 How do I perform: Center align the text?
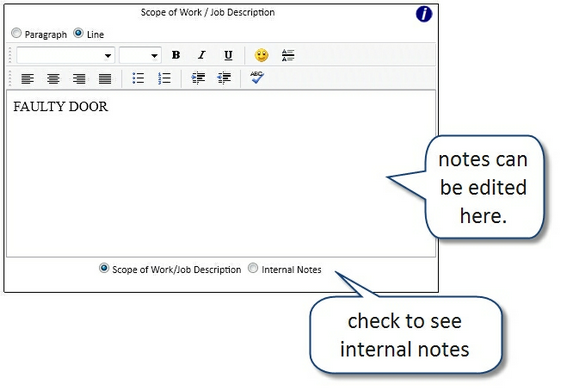53,78
